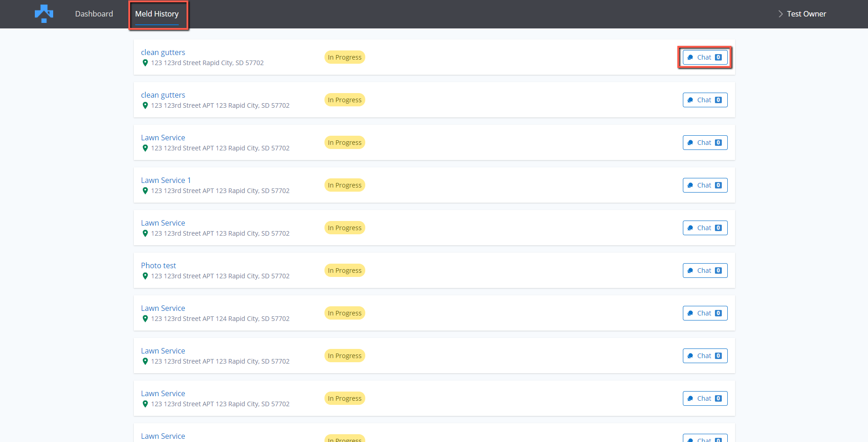Viewport: 868px width, 442px height.
Task: Click the Property Meld home logo
Action: 44,14
